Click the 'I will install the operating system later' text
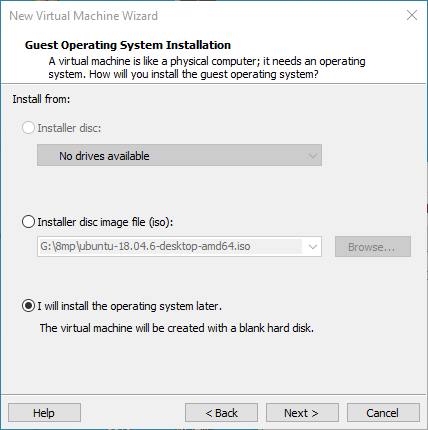The height and width of the screenshot is (430, 428). 130,306
